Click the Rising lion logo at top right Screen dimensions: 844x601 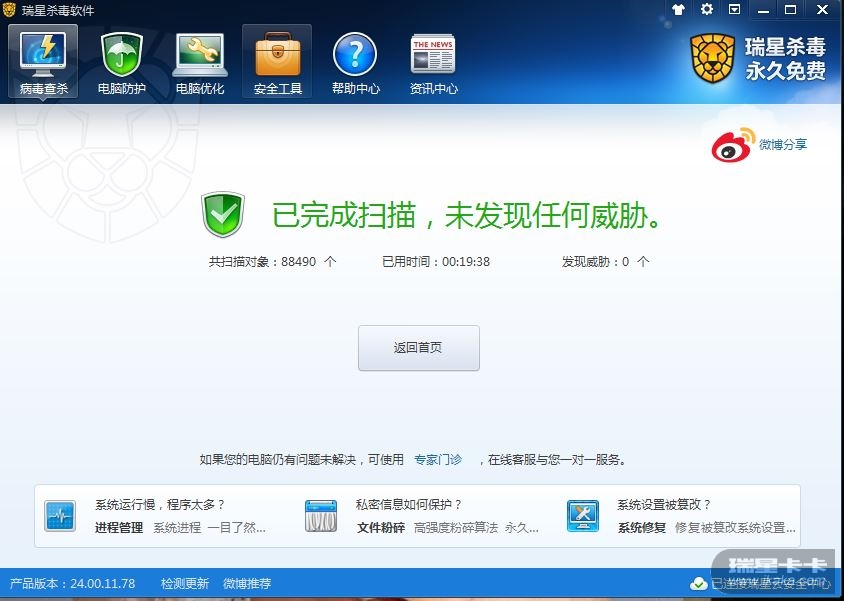click(x=713, y=59)
